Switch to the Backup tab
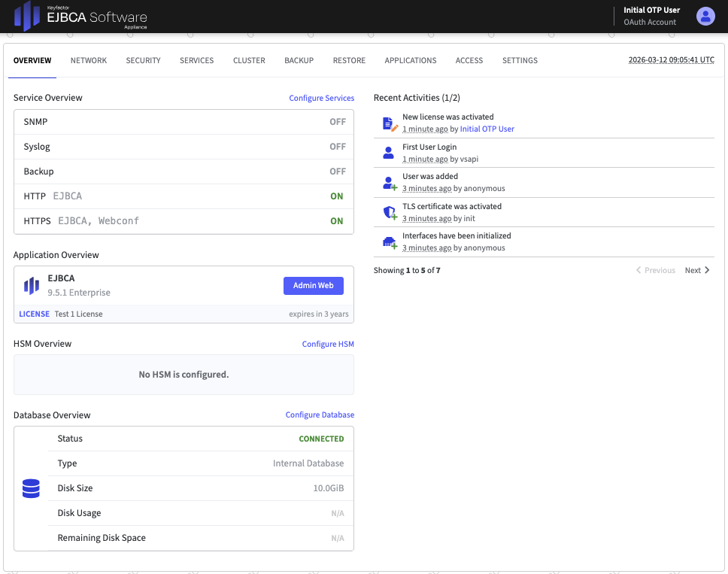Screen dimensions: 728x574 [x=299, y=60]
